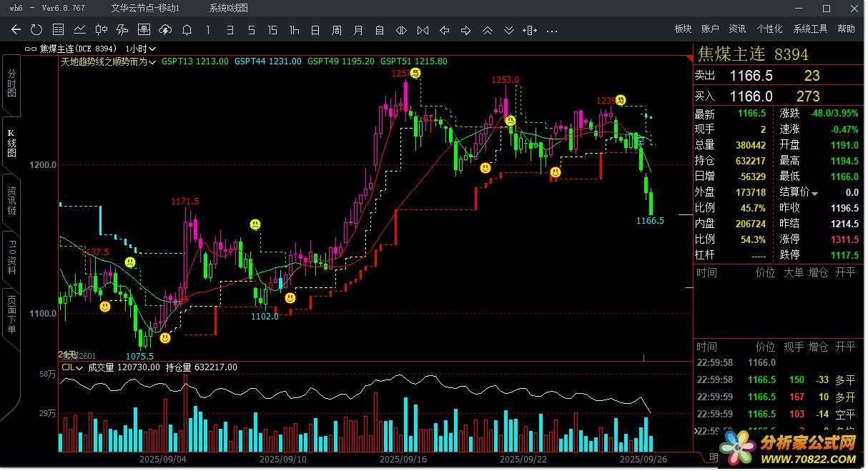Toggle the 15-minute period button

(272, 30)
